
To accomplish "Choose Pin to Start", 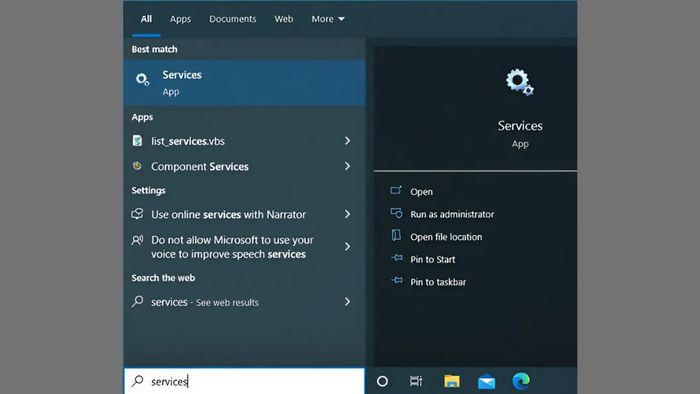I will pyautogui.click(x=433, y=259).
